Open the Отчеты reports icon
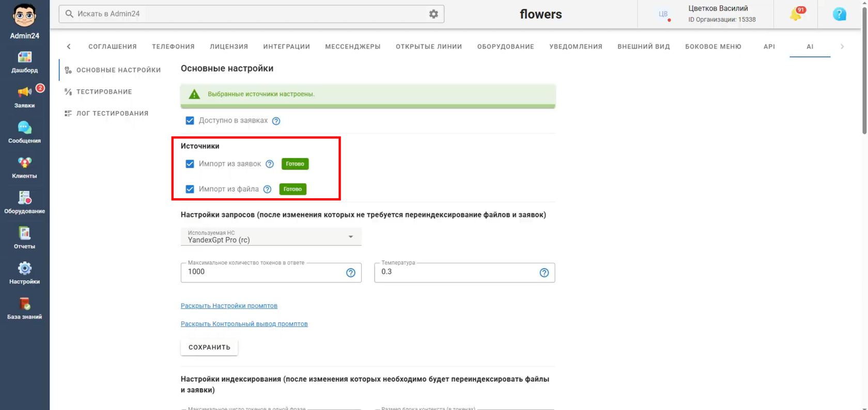 24,238
